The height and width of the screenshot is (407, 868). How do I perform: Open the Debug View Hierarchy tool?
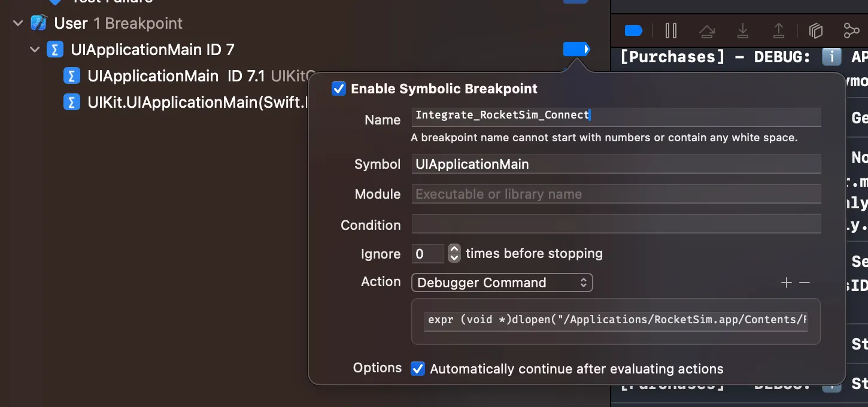(815, 31)
